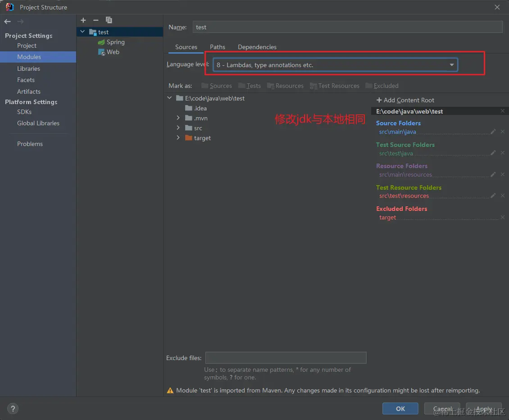
Task: Switch to the Sources tab
Action: (186, 47)
